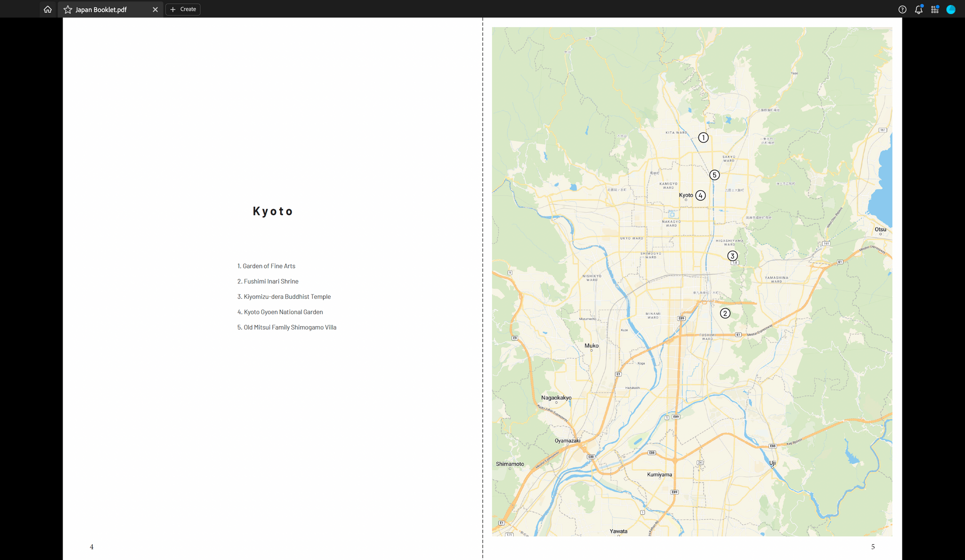Open the notifications bell
Screen dimensions: 965x560
coord(918,9)
